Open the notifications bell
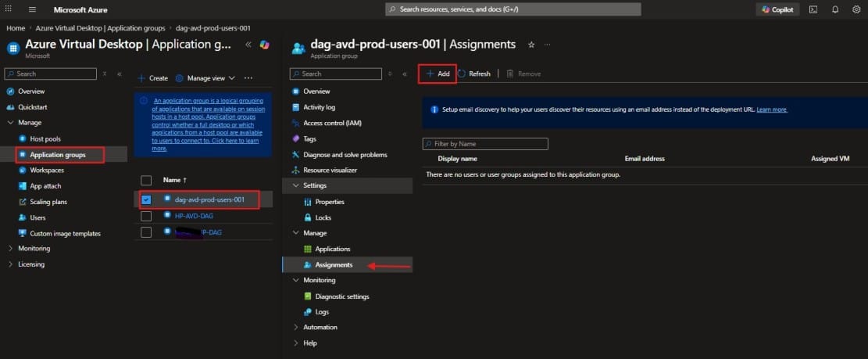 pyautogui.click(x=834, y=9)
